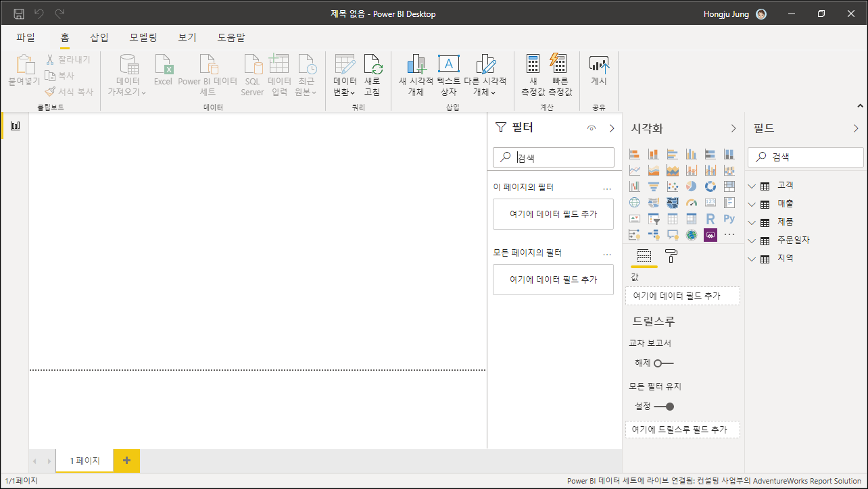Click 새 시각적 개체 button
Screen dimensions: 868x489
pyautogui.click(x=416, y=75)
